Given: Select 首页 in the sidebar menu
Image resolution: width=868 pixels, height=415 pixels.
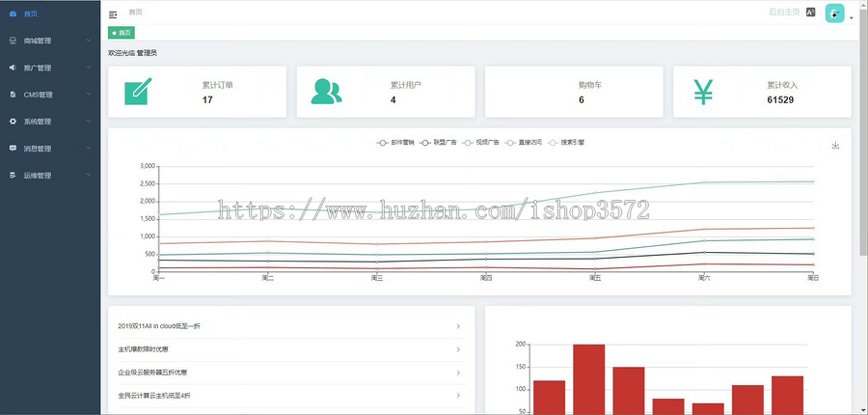Looking at the screenshot, I should 50,14.
